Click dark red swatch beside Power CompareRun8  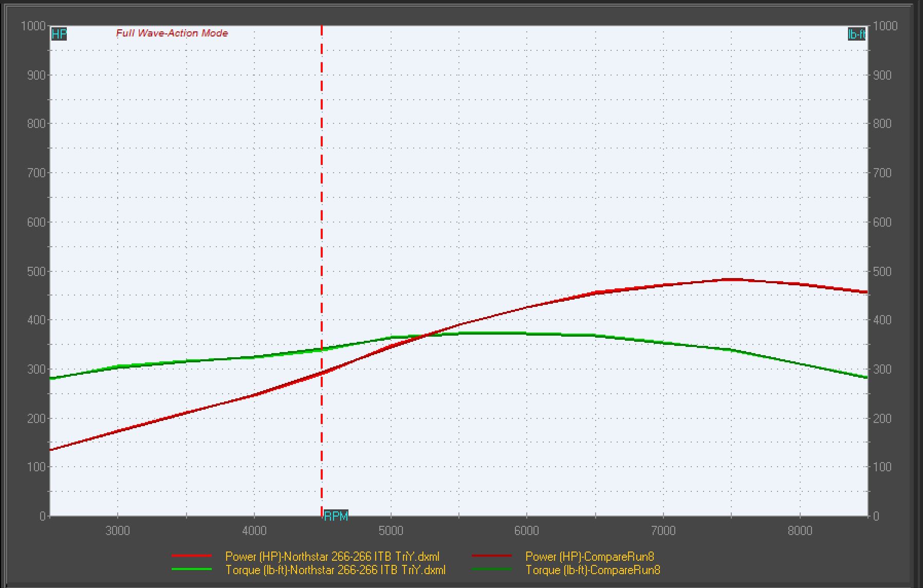492,556
